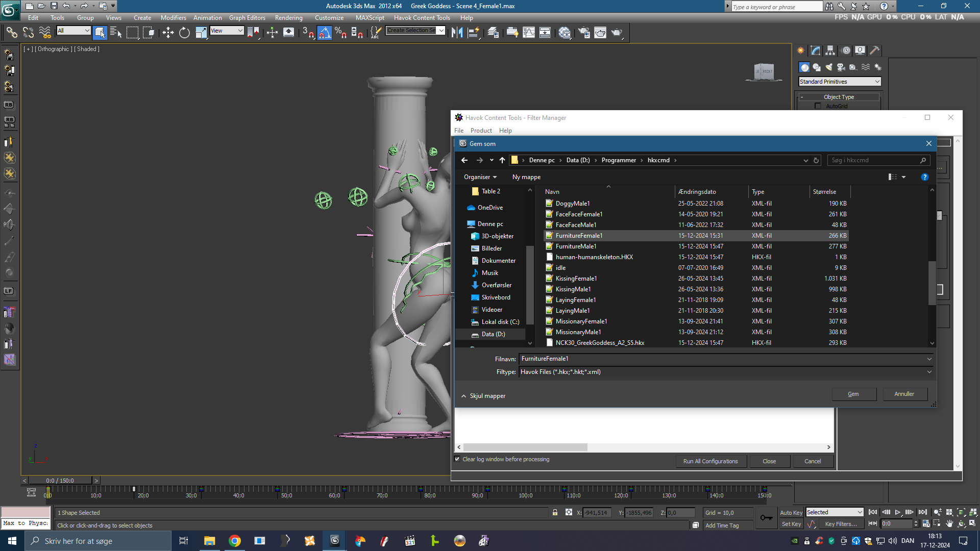
Task: Open the selection filter 'All' dropdown
Action: pos(73,31)
